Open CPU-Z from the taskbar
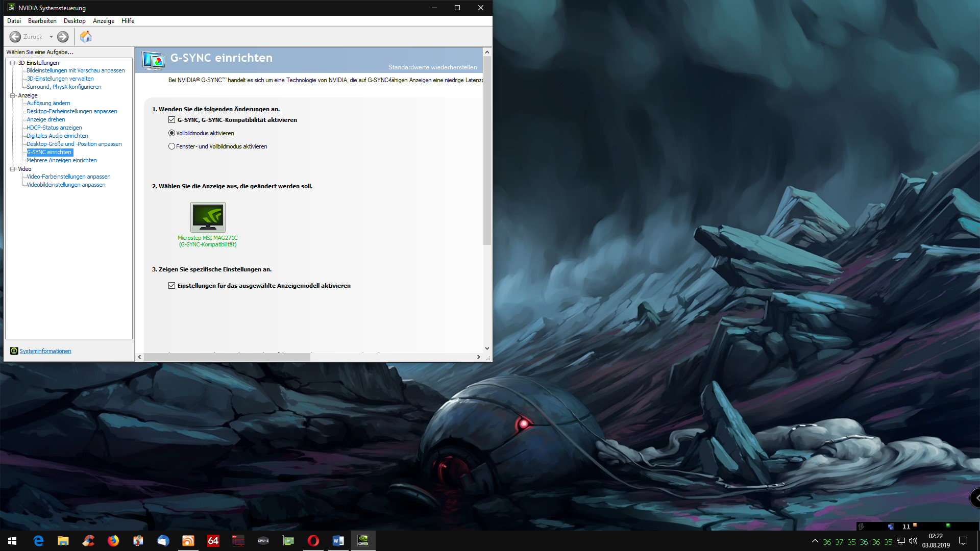 (263, 541)
